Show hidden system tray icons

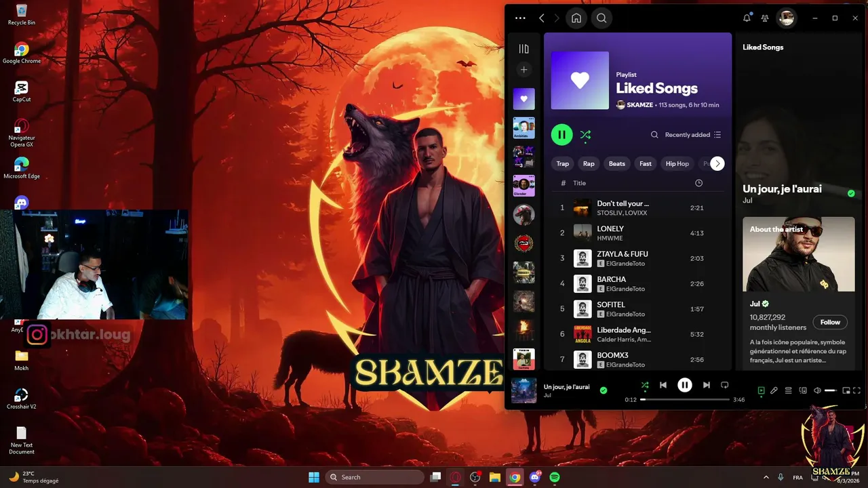pos(766,477)
